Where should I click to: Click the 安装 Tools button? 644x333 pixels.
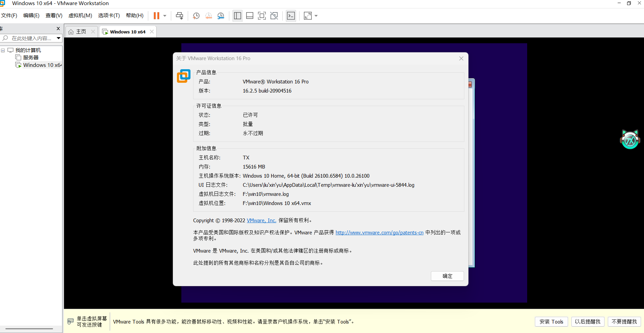pos(551,322)
